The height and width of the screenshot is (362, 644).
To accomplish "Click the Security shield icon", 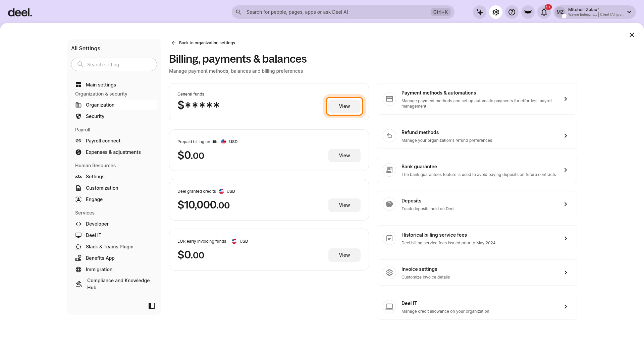I will pos(78,116).
